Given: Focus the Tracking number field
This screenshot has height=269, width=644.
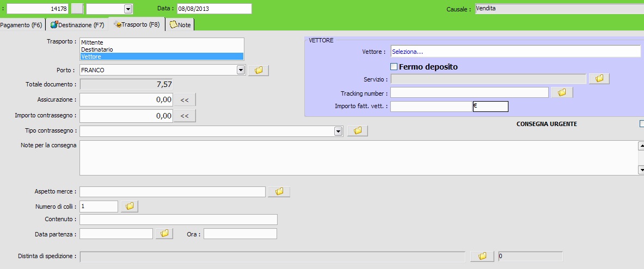Looking at the screenshot, I should (469, 93).
